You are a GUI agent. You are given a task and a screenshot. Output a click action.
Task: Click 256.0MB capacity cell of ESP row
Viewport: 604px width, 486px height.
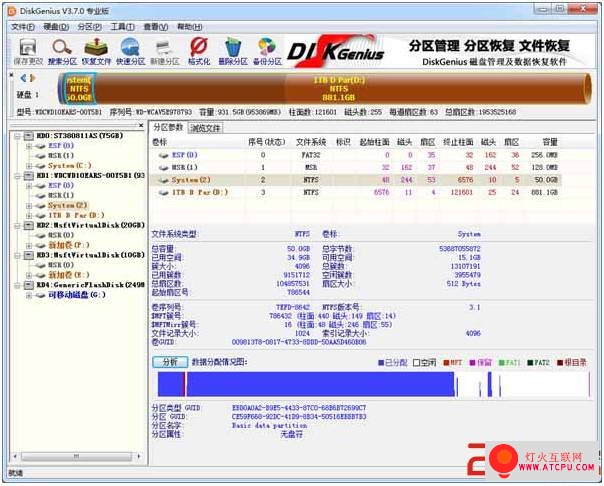(x=544, y=155)
